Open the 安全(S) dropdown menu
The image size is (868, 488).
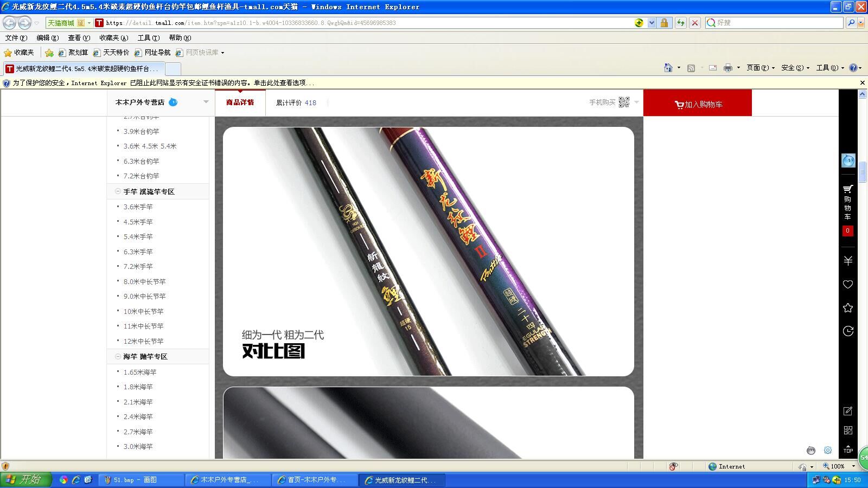point(795,68)
